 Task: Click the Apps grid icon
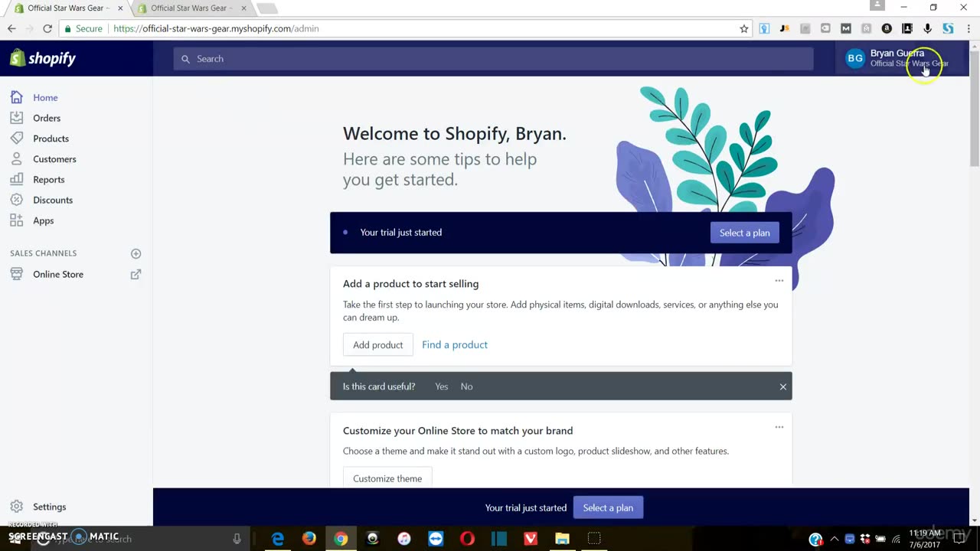[17, 220]
